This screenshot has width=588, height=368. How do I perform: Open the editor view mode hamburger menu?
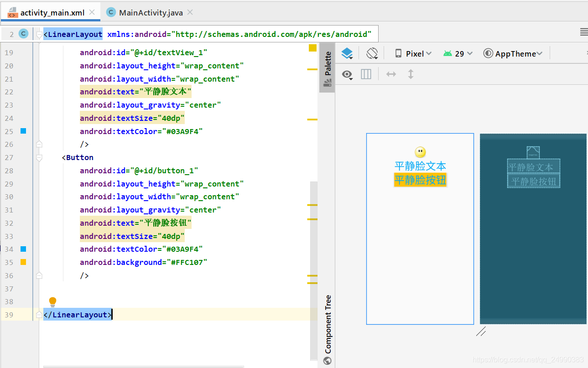[x=583, y=31]
